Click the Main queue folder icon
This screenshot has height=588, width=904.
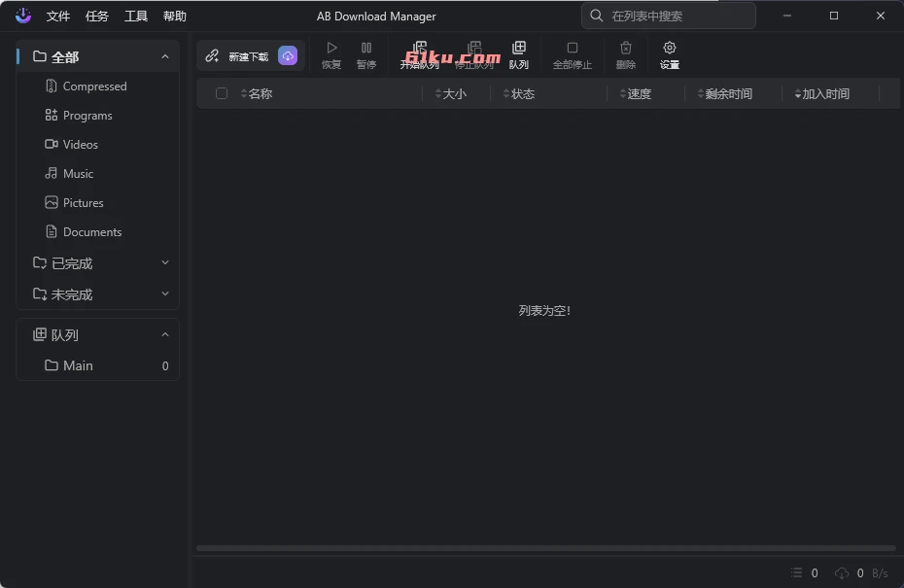52,364
